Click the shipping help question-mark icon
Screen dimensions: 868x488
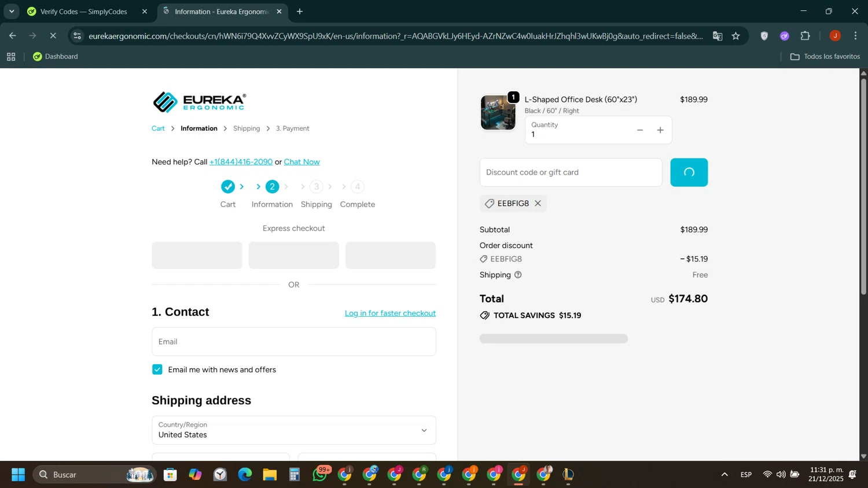pyautogui.click(x=518, y=275)
